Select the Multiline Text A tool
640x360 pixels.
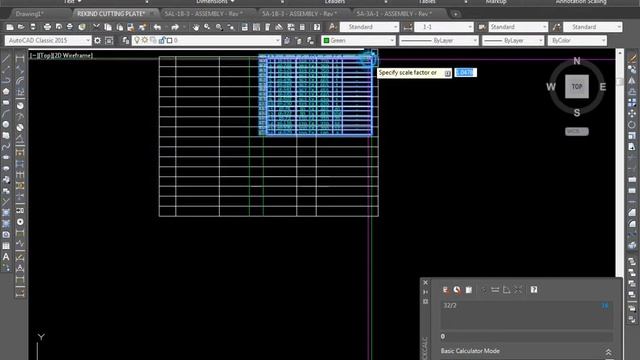(x=6, y=257)
